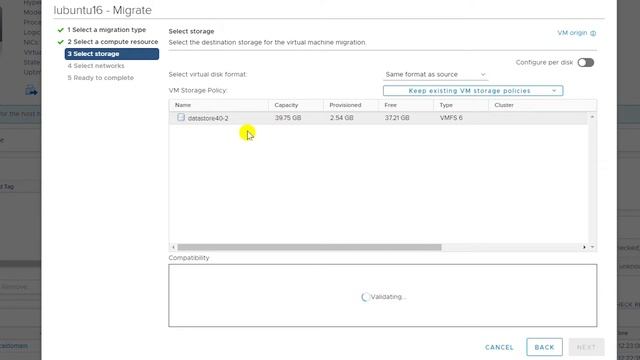
Task: Click the VM origin link
Action: tap(572, 33)
